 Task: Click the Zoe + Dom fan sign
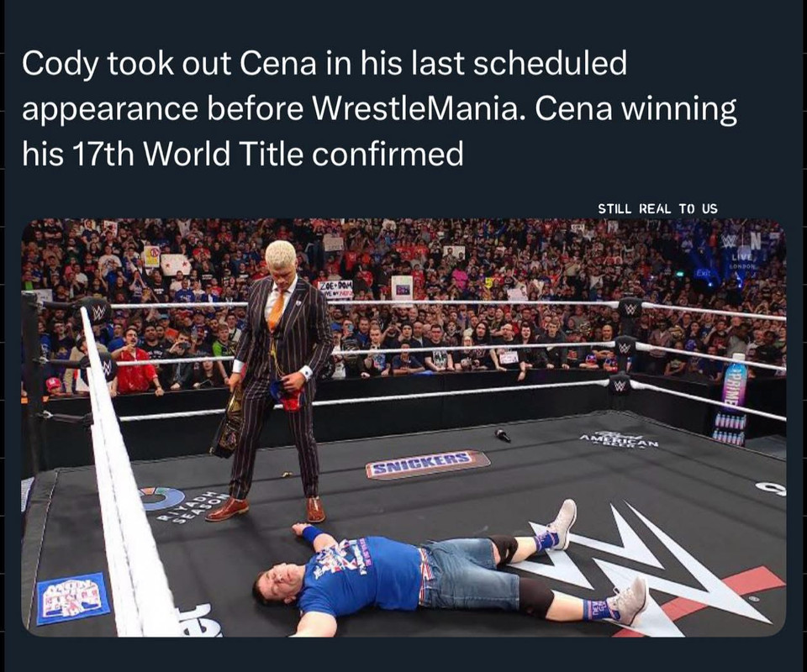(x=336, y=289)
